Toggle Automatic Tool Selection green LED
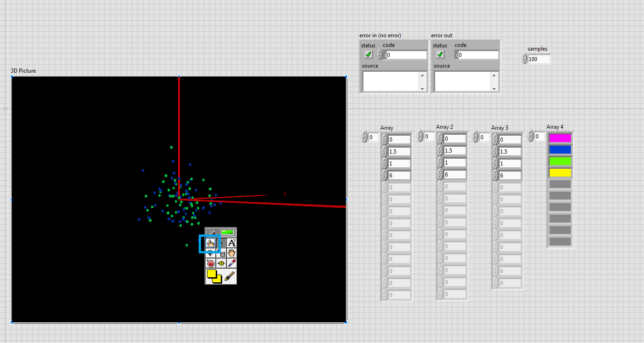The image size is (644, 343). [x=228, y=233]
